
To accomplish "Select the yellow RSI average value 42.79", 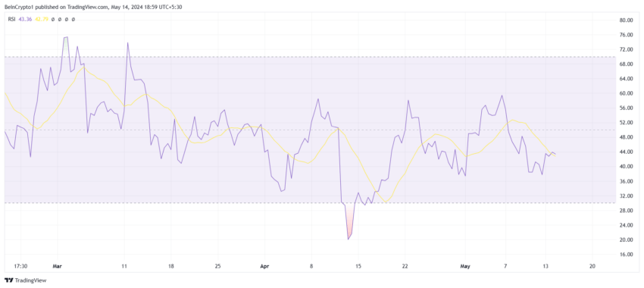I will pos(41,19).
